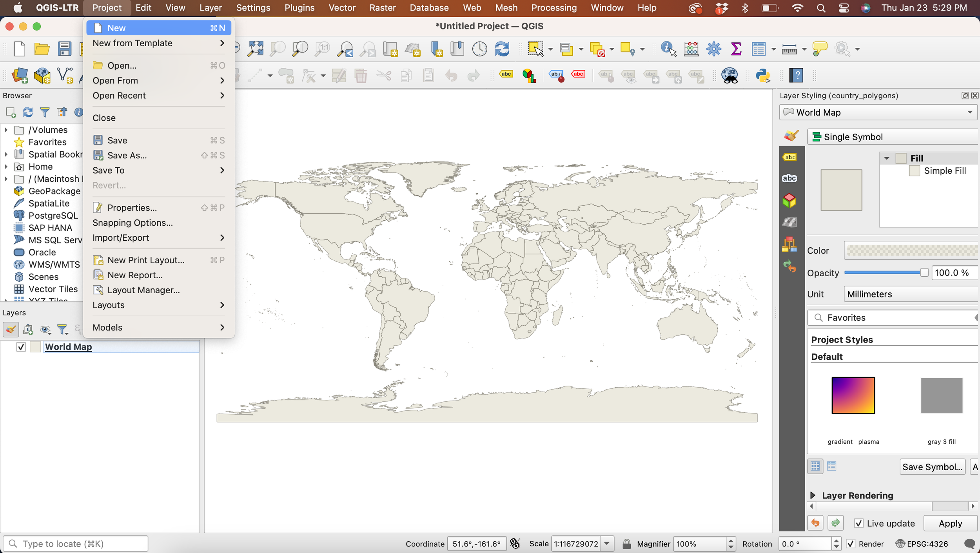Click the Help contents icon
The image size is (980, 553).
click(x=797, y=75)
